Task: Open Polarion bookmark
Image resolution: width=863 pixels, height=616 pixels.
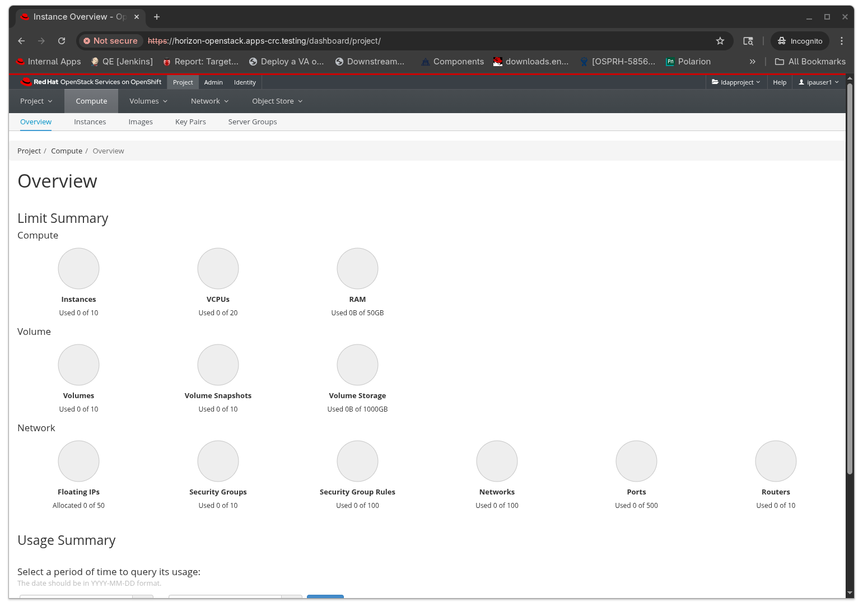Action: click(x=688, y=62)
